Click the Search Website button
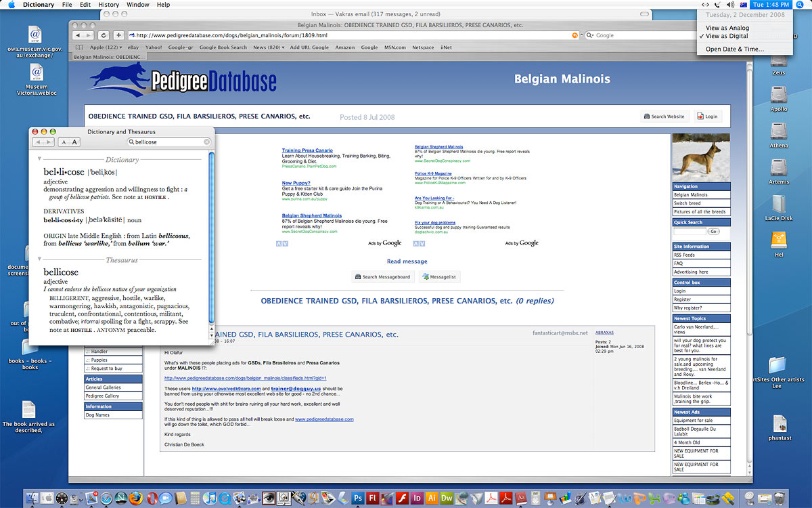 [664, 117]
